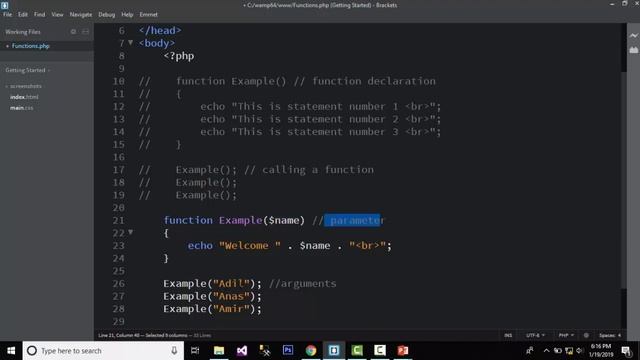The width and height of the screenshot is (640, 360).
Task: Open network icon in system tray
Action: (569, 351)
